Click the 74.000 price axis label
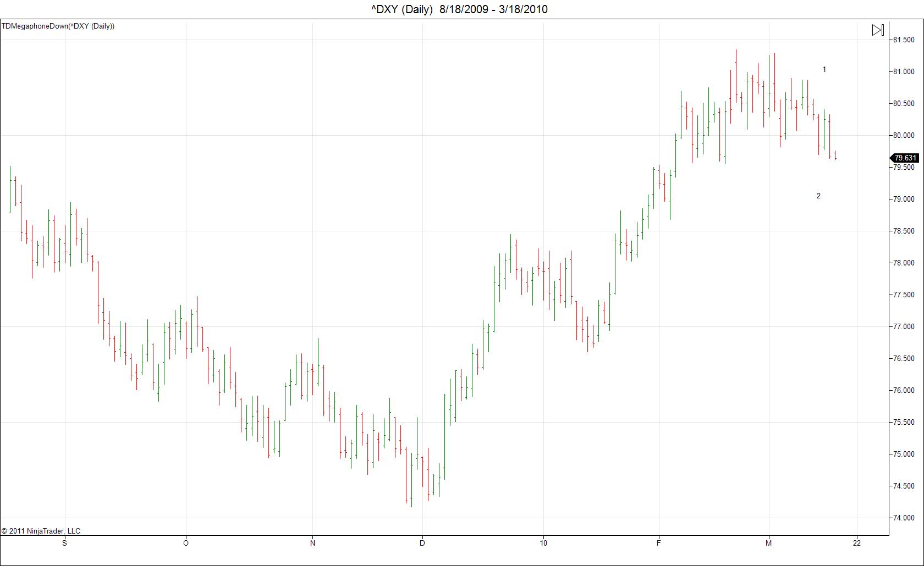 coord(904,518)
